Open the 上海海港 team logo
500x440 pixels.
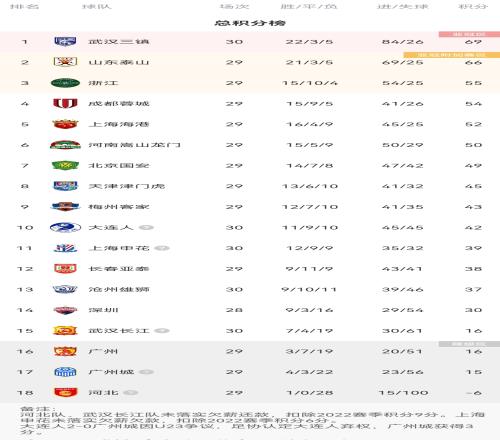tap(65, 124)
